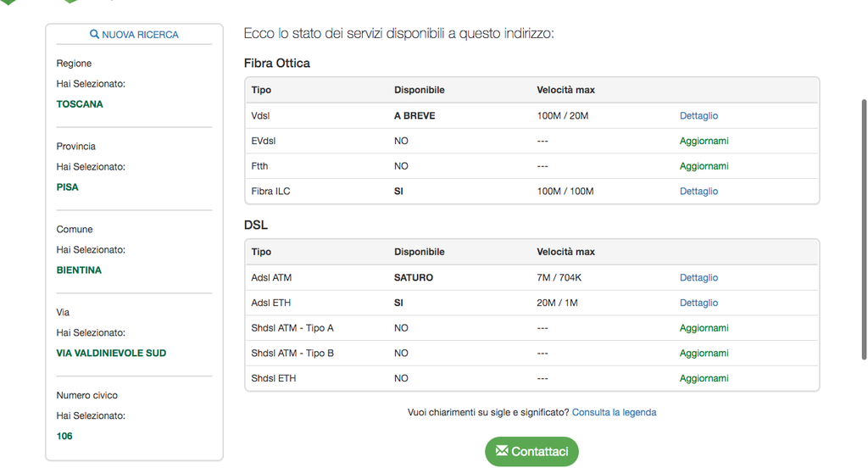Image resolution: width=868 pixels, height=468 pixels.
Task: Select Aggiornami for Shdsl ATM - Tipo B
Action: [704, 354]
